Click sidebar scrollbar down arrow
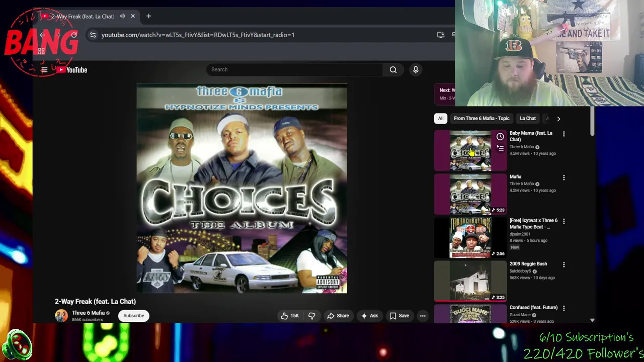This screenshot has width=644, height=362. coord(592,320)
